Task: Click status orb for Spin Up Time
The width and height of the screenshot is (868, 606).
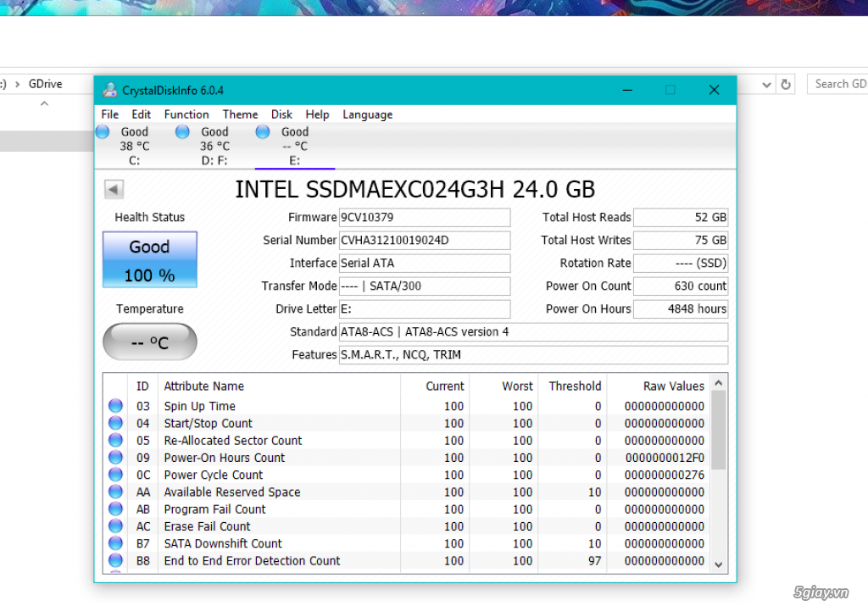Action: (x=116, y=406)
